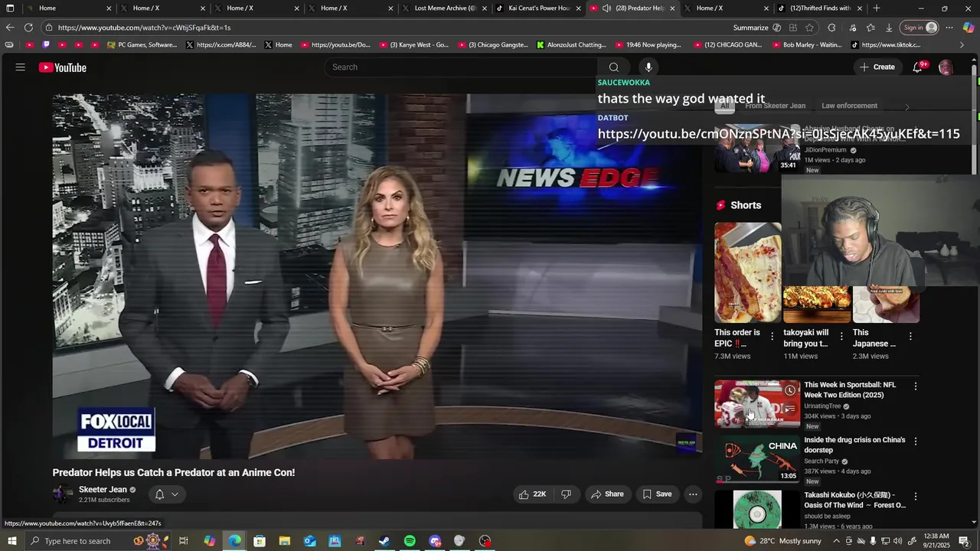The image size is (980, 551).
Task: Open Edge tab actions menu icon
Action: 10,8
